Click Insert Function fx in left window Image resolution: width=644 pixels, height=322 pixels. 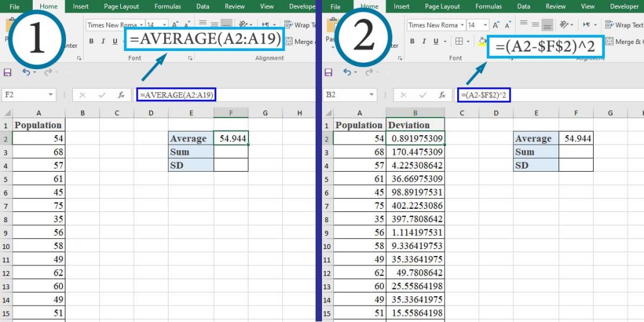coord(121,95)
